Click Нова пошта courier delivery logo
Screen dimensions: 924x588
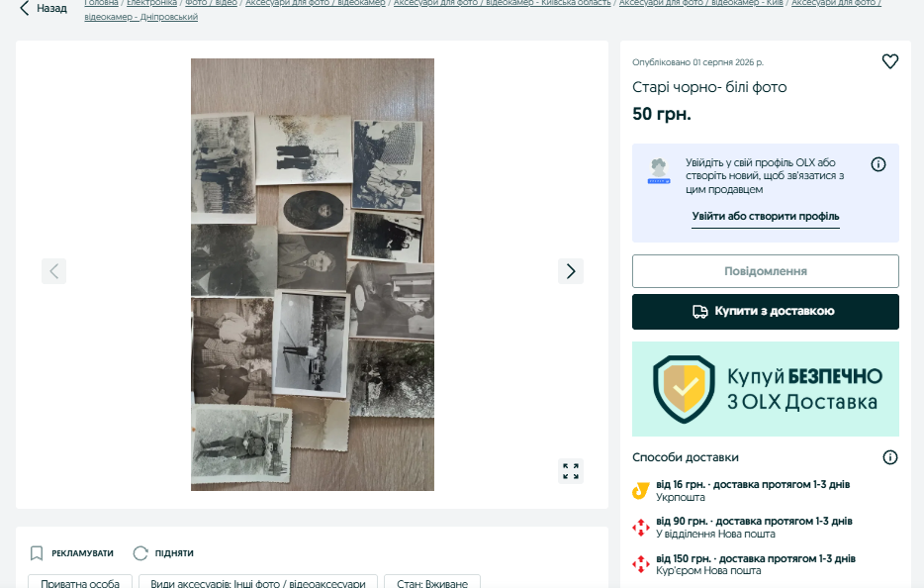tap(640, 564)
